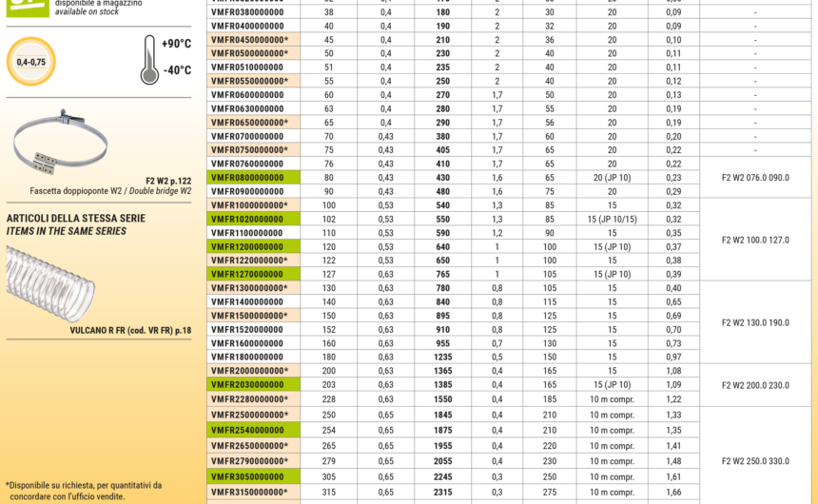818x504 pixels.
Task: Open the F2 W2 p.122 reference
Action: pyautogui.click(x=168, y=180)
